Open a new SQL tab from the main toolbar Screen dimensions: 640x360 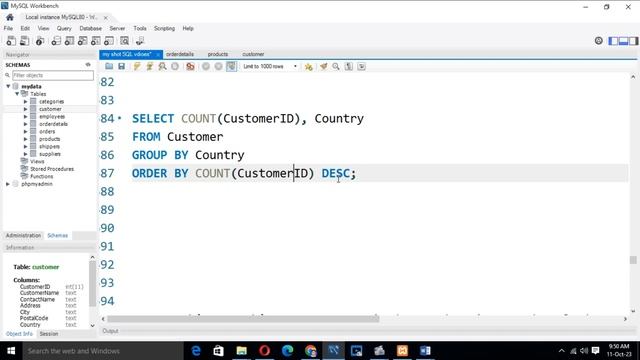[11, 41]
